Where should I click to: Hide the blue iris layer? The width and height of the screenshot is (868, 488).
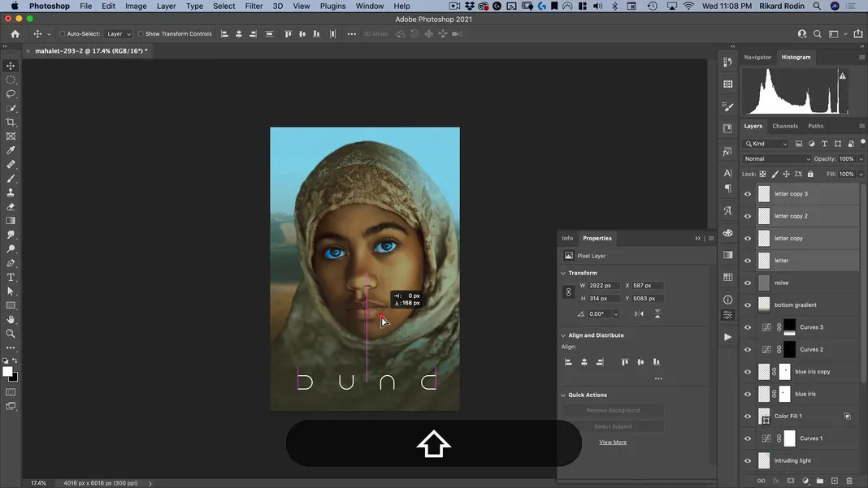748,394
